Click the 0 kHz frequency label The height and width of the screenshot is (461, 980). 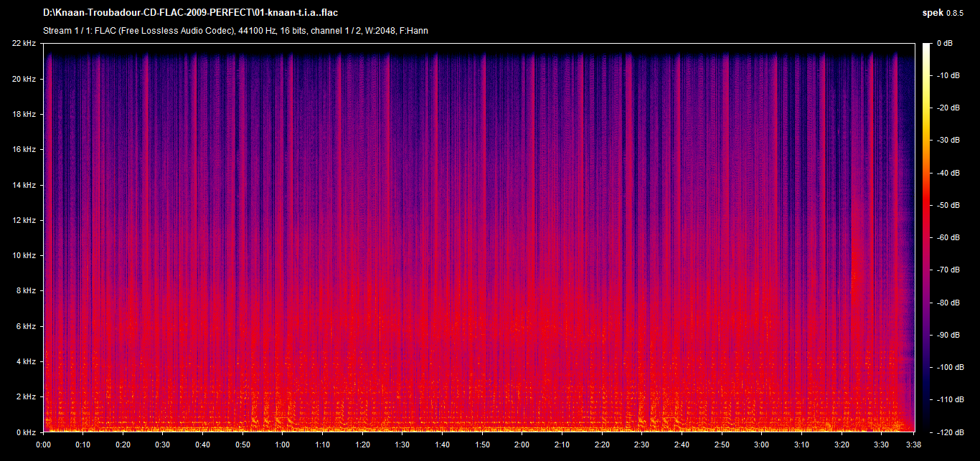[26, 432]
